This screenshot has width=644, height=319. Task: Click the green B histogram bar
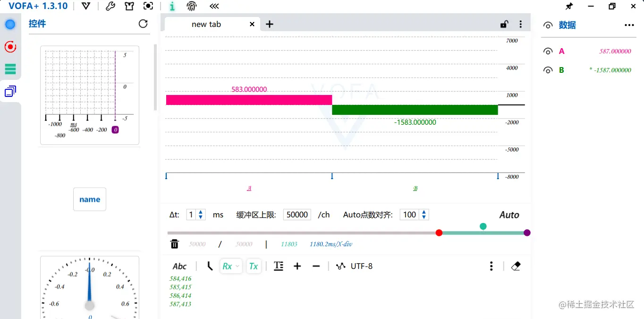tap(415, 110)
